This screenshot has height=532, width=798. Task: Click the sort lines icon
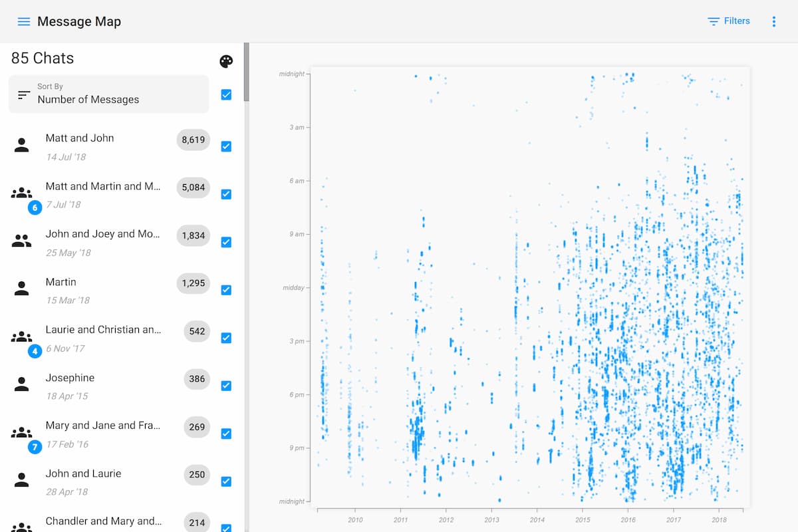tap(24, 94)
